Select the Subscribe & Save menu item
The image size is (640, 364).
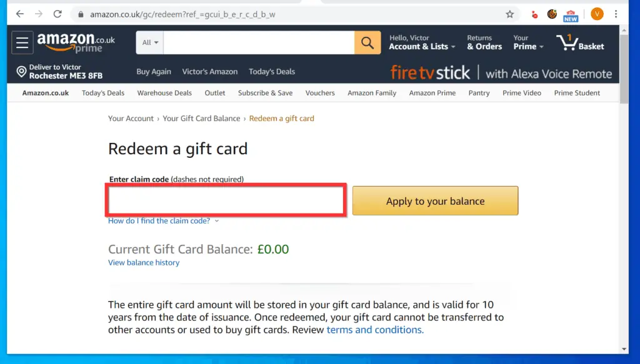click(265, 92)
